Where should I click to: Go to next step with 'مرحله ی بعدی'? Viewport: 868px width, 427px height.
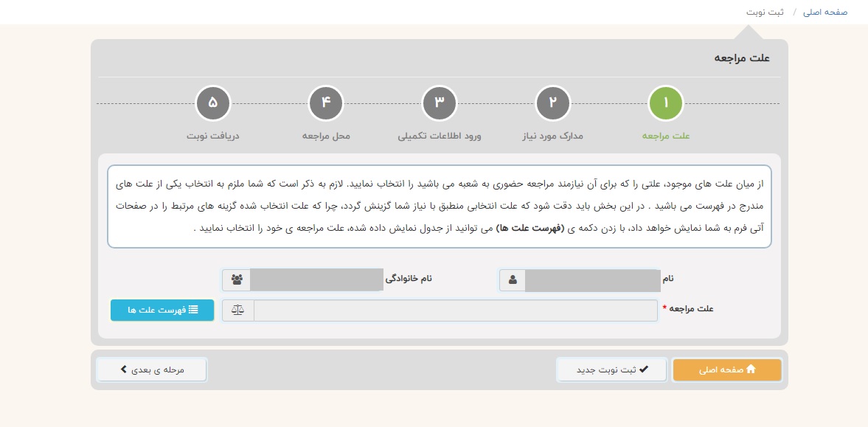coord(152,370)
